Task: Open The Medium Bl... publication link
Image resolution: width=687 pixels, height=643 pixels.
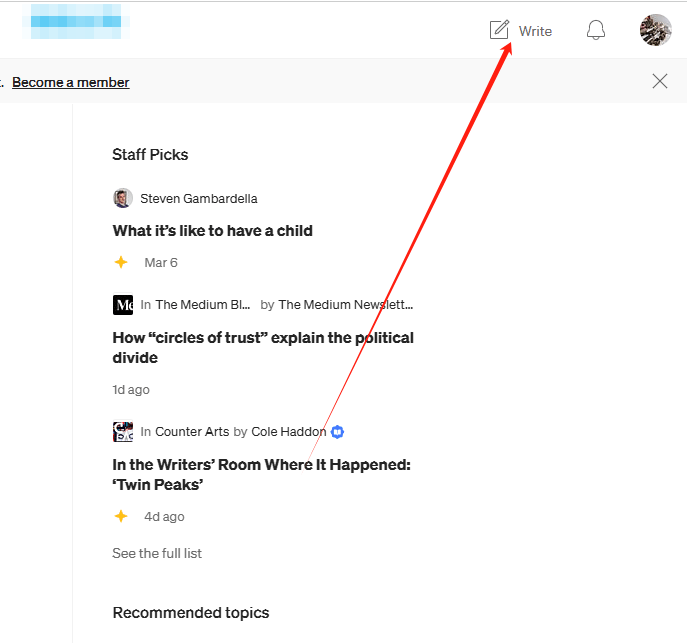Action: click(x=203, y=305)
